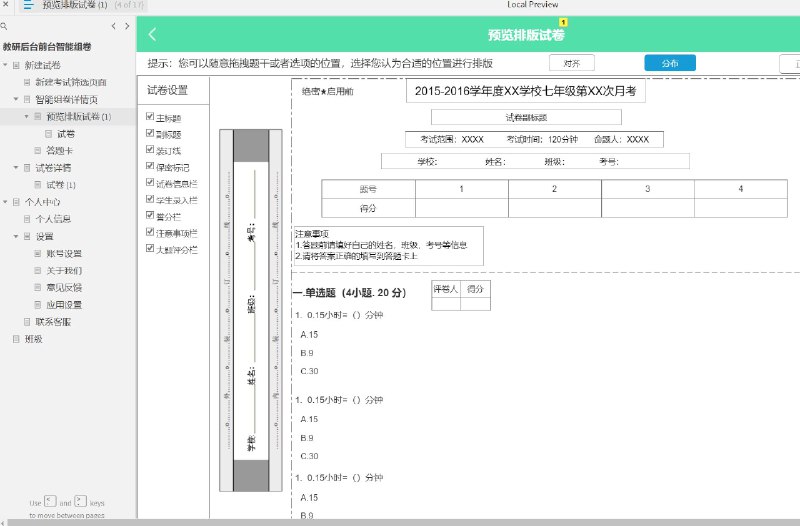
Task: Open the page icon for 新建考试筛选页面
Action: (x=27, y=82)
